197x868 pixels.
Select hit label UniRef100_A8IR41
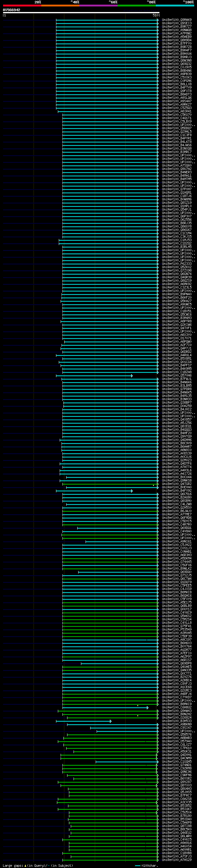tap(176, 111)
